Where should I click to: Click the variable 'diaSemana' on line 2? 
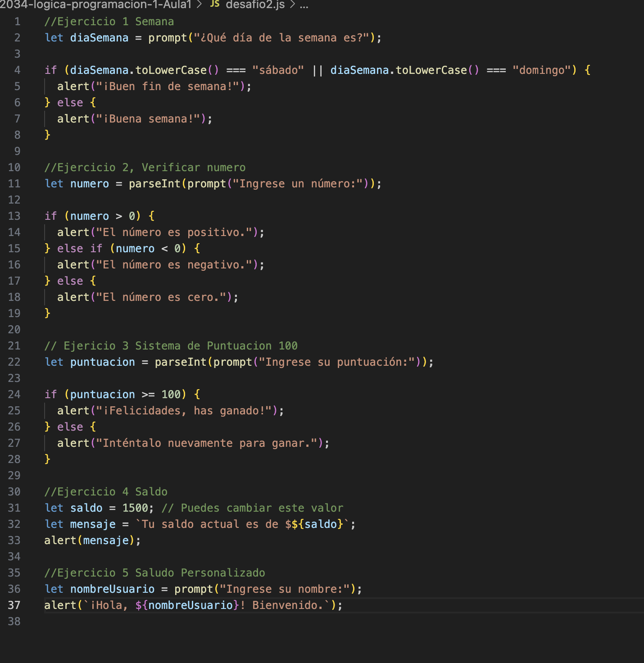(99, 38)
